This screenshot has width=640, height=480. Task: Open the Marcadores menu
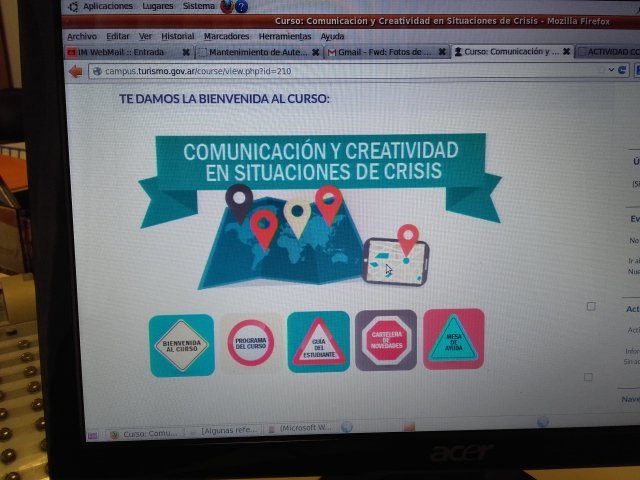(x=227, y=36)
